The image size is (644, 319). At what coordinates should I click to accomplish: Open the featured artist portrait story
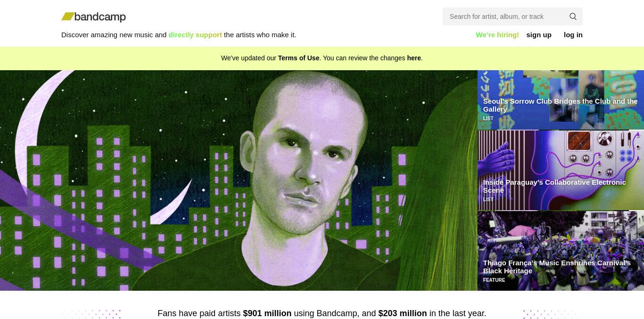pos(239,180)
